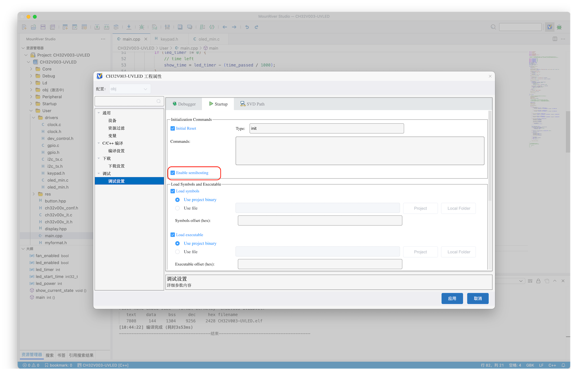Switch to the Debugger tab
This screenshot has width=588, height=392.
184,104
